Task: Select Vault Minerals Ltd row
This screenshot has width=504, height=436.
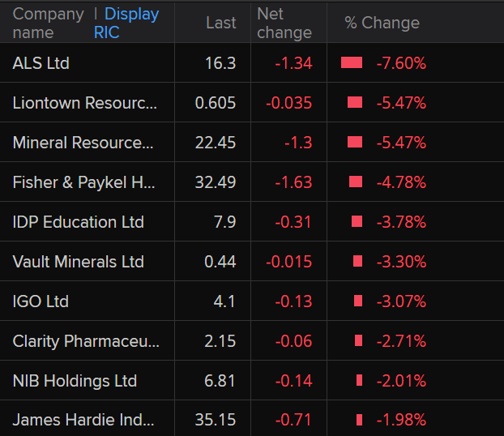Action: [x=78, y=262]
